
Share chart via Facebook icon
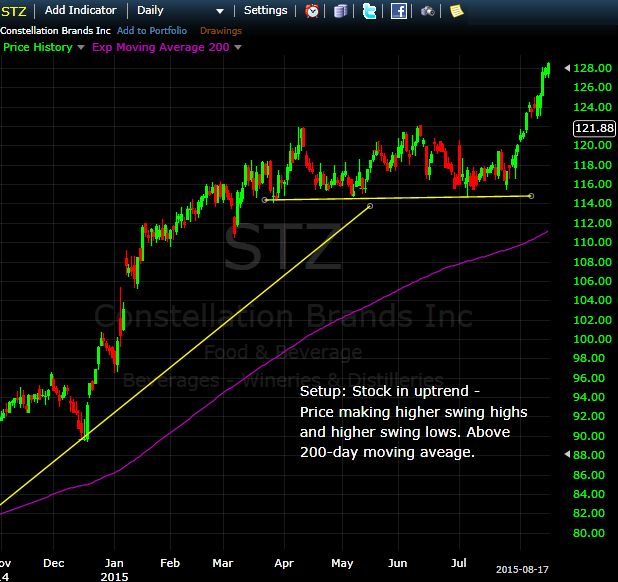coord(398,11)
